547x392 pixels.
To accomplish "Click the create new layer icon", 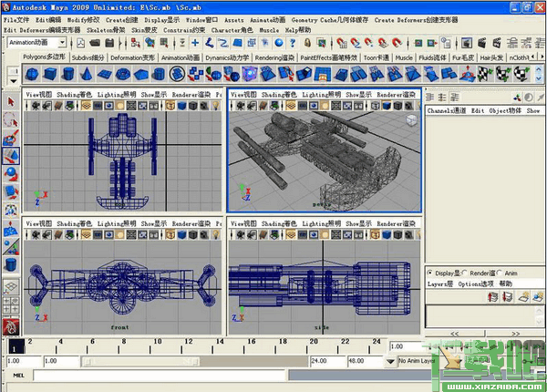I will [523, 297].
